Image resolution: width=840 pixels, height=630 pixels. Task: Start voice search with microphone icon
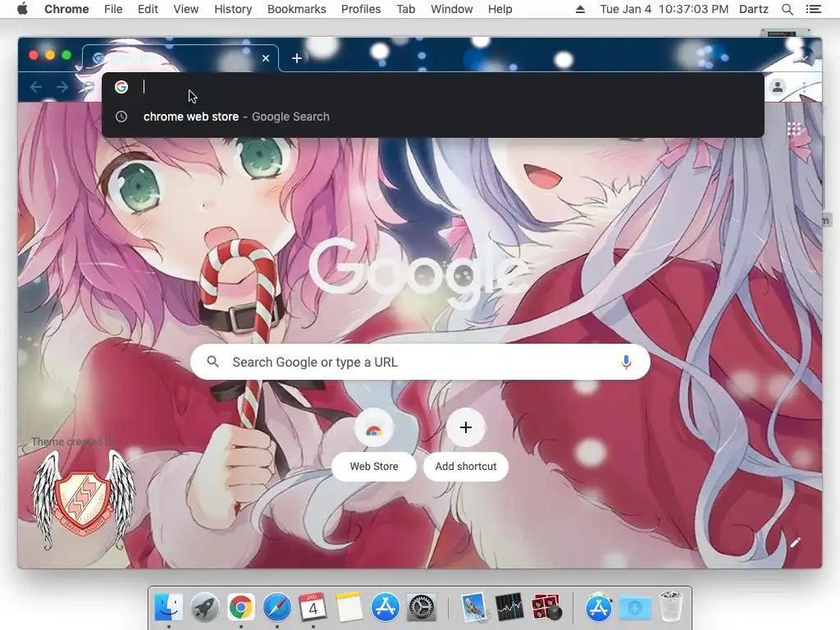point(626,362)
